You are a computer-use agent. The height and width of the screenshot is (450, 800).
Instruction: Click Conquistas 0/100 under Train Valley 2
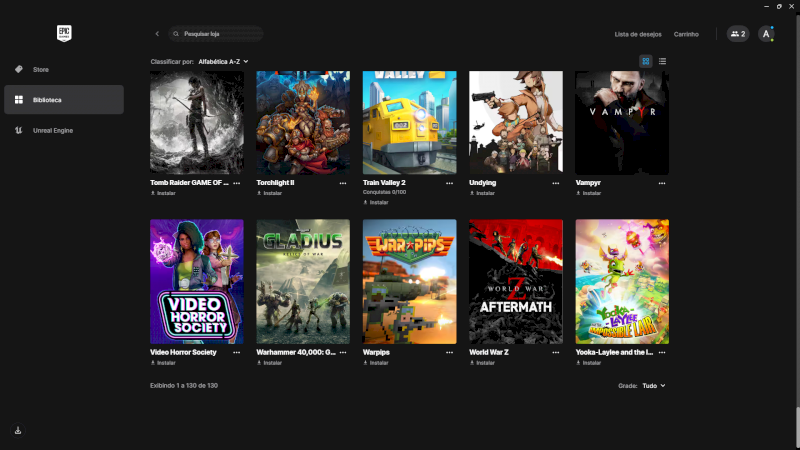point(384,192)
